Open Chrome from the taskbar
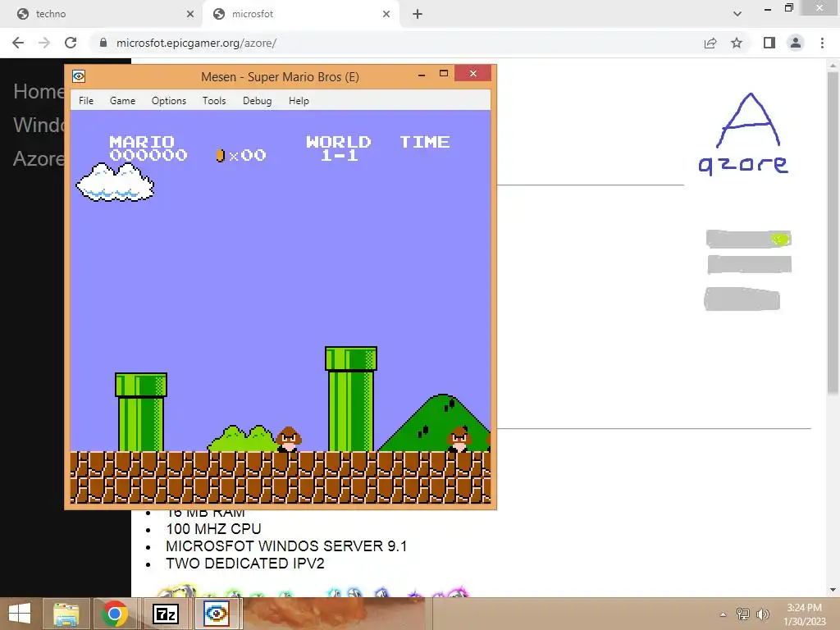Viewport: 840px width, 630px height. click(114, 614)
